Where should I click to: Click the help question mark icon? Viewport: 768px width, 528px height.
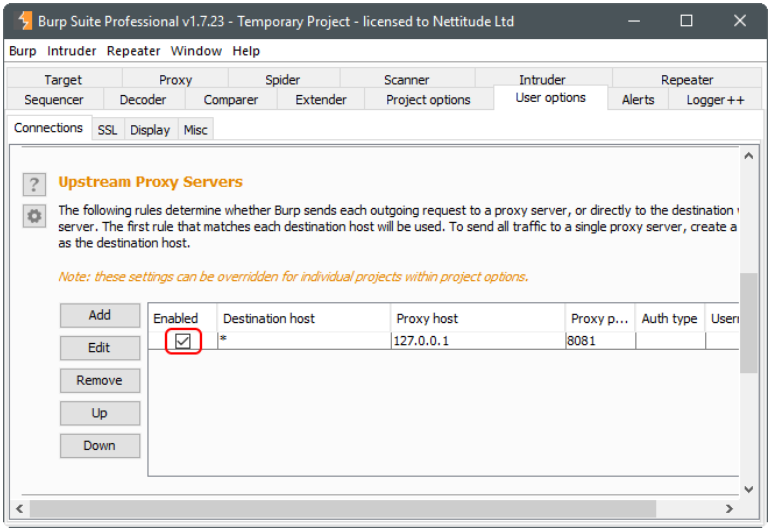coord(35,184)
